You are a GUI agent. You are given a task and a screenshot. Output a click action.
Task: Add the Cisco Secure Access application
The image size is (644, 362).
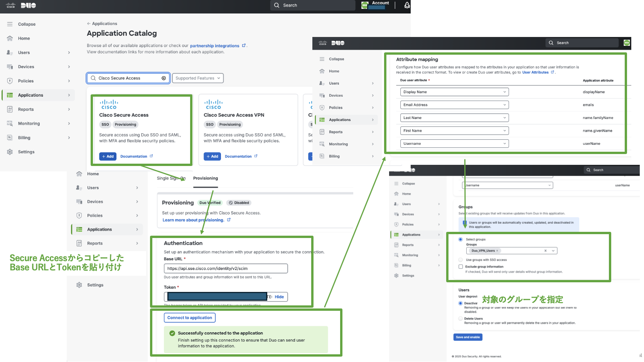[108, 156]
